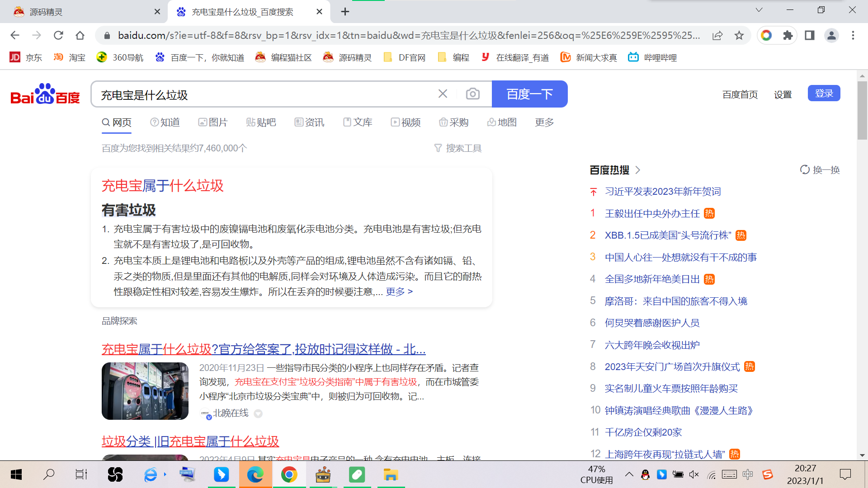The image size is (868, 488).
Task: Open the 京东 bookmark
Action: click(26, 57)
